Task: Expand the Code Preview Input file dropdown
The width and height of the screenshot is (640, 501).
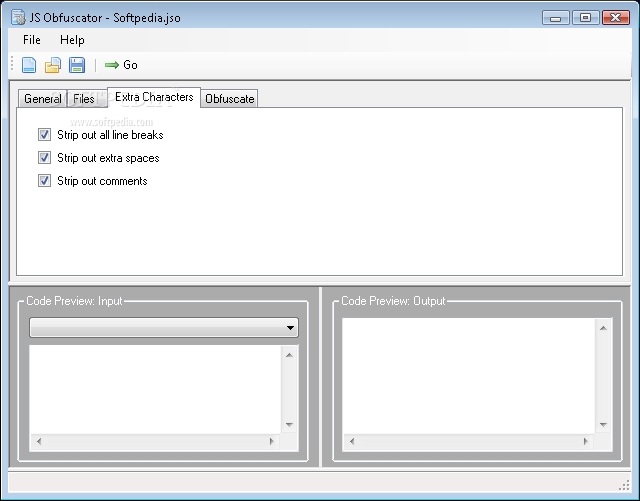Action: (164, 327)
